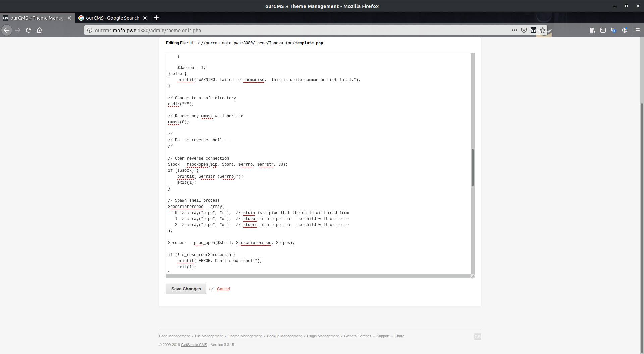Click the "ERROR: Can't spawn shell" line
The width and height of the screenshot is (644, 354).
click(219, 261)
